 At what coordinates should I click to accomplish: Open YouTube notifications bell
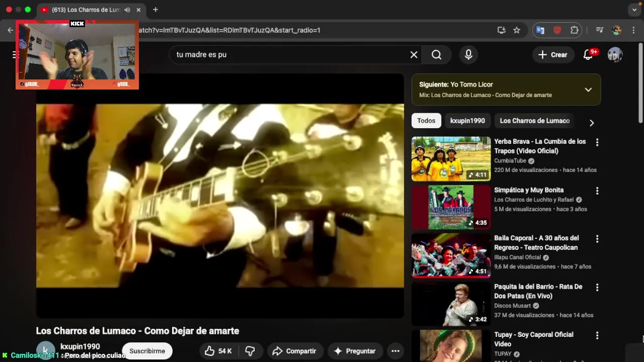[x=588, y=55]
